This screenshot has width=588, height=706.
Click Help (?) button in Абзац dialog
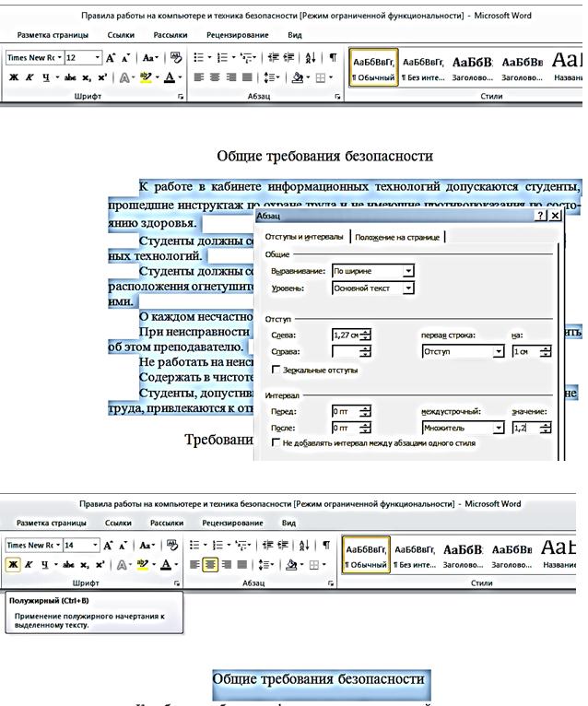(x=541, y=216)
